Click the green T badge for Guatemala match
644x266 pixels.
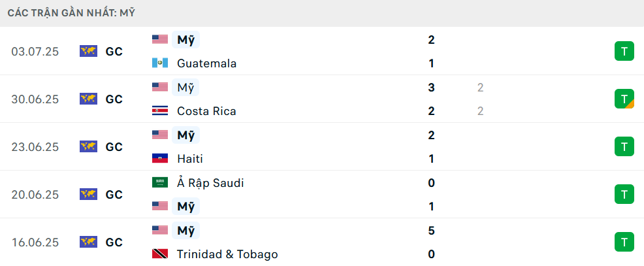[x=624, y=51]
